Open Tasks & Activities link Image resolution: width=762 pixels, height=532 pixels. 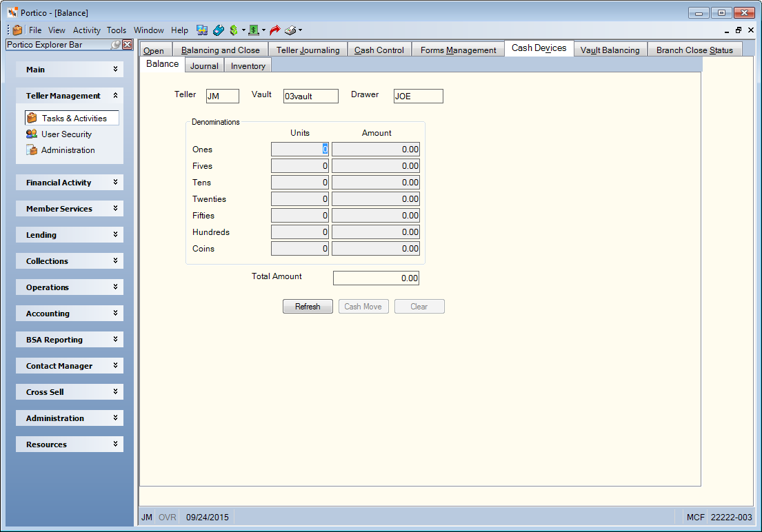click(x=74, y=118)
